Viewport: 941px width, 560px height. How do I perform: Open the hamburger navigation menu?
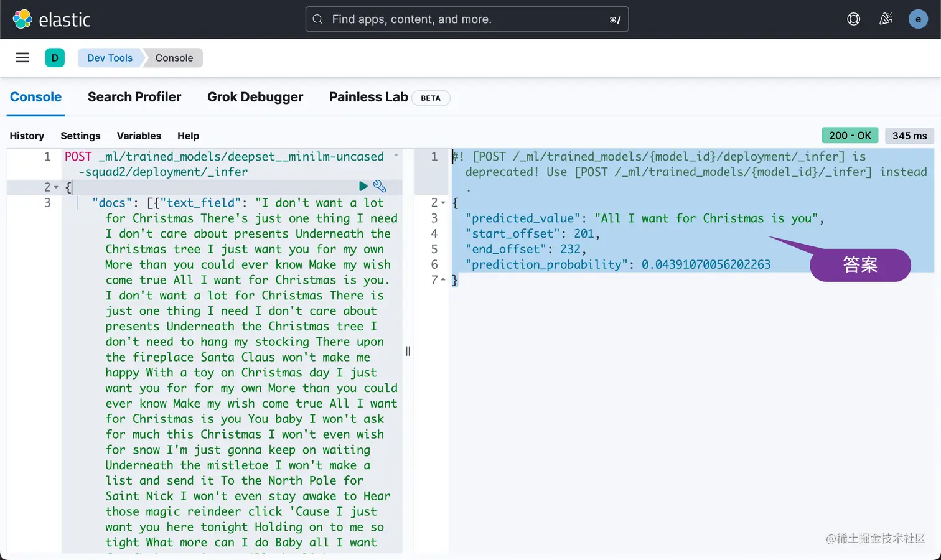[22, 58]
